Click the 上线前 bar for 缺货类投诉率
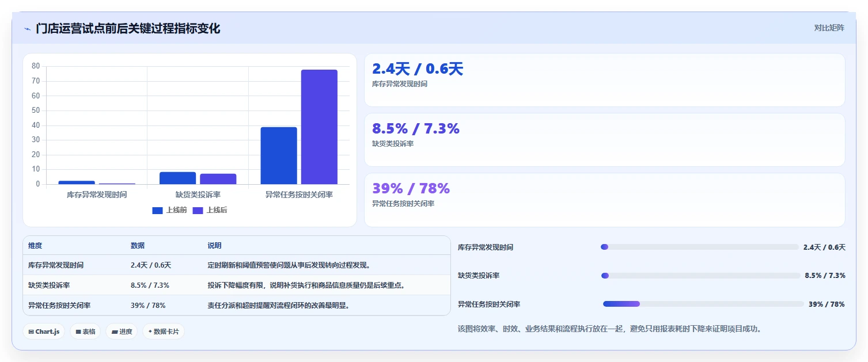868x362 pixels. click(177, 178)
